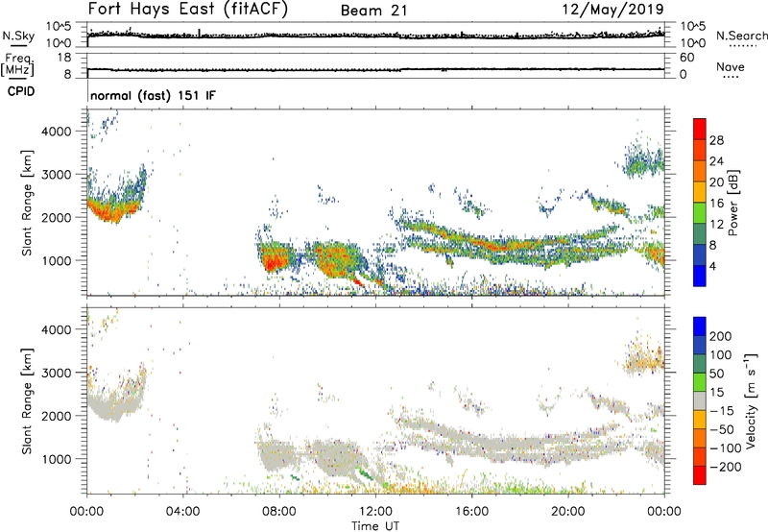
Task: Click the '20:00' time axis tick
Action: [x=568, y=512]
